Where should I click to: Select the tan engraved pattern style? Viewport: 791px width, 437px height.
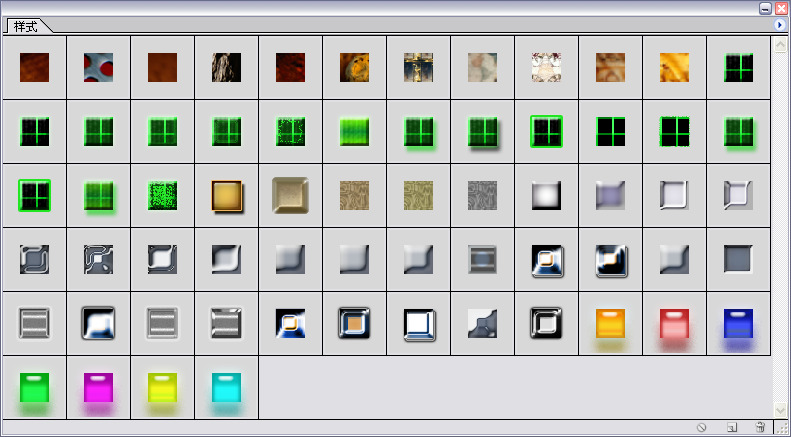(355, 196)
